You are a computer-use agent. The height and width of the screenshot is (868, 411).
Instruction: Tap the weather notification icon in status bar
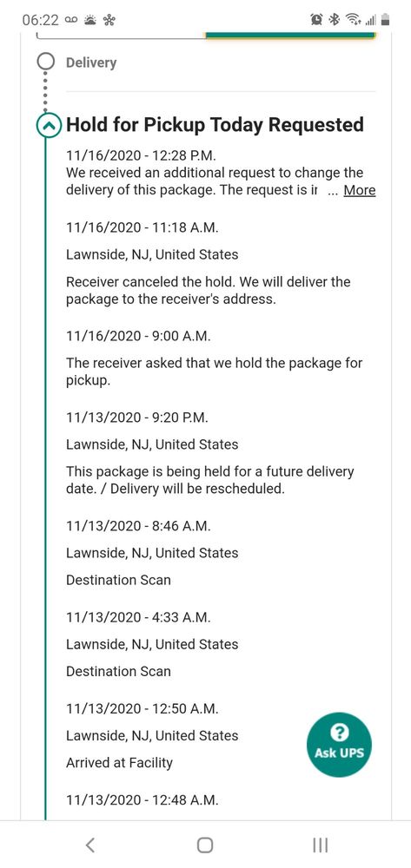click(89, 20)
